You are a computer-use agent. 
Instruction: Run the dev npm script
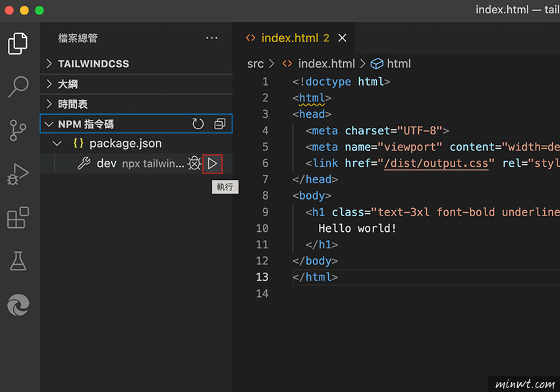213,164
